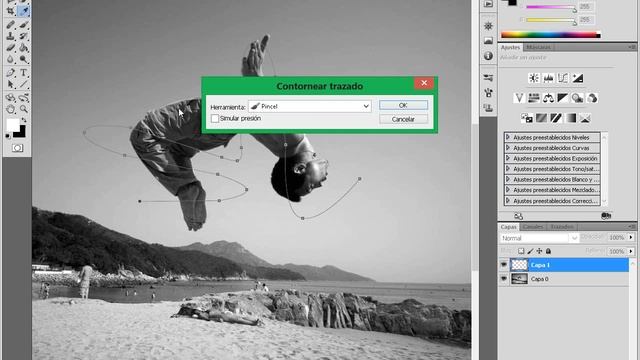
Task: Add a Color Balance adjustment
Action: 548,98
